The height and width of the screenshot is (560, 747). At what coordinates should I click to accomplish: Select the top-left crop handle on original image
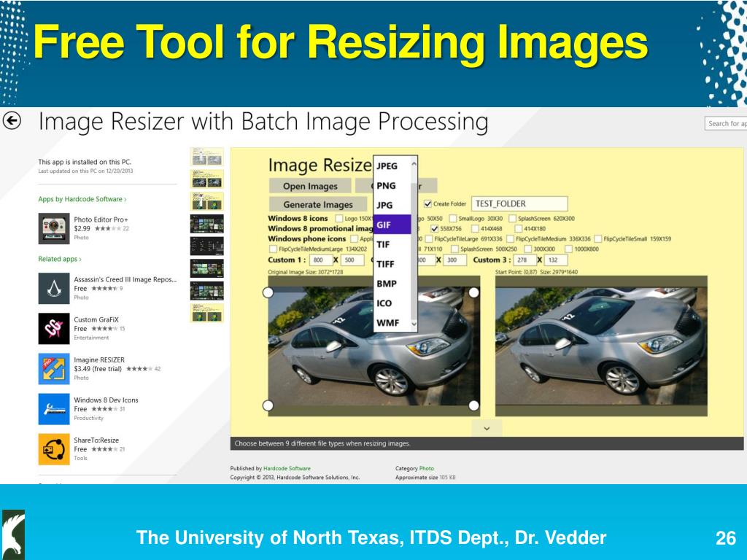tap(268, 292)
